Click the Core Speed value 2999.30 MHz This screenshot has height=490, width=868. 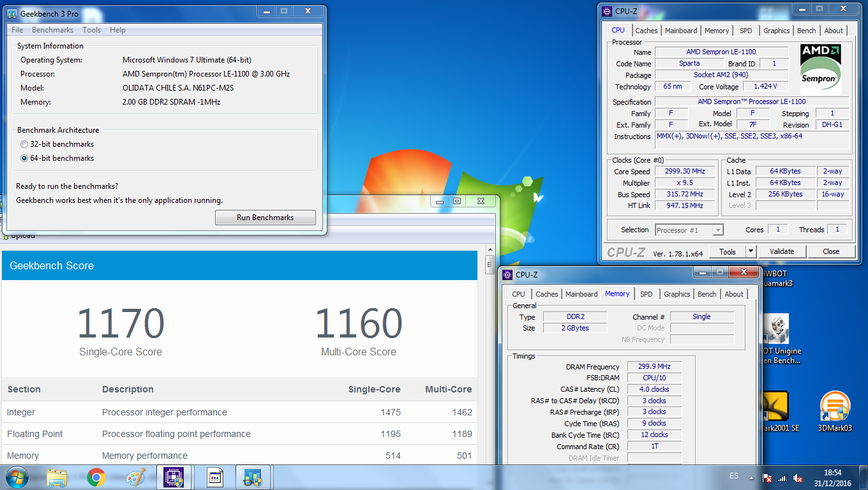684,172
